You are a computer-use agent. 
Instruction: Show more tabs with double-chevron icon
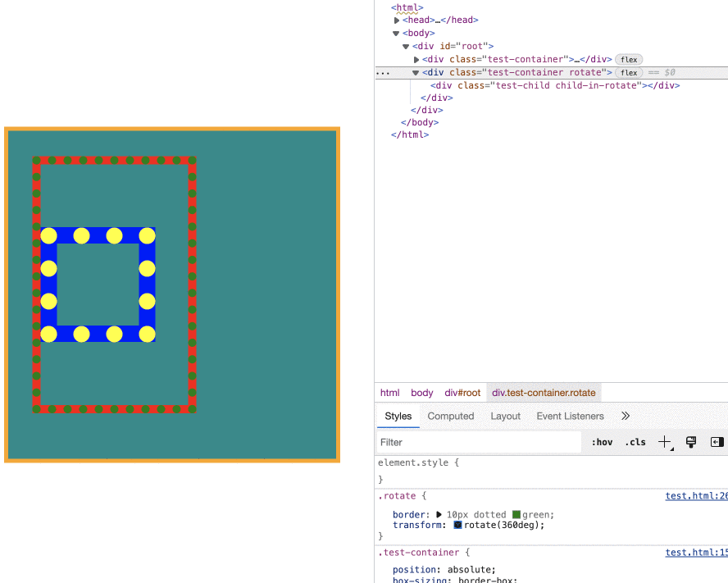tap(626, 416)
